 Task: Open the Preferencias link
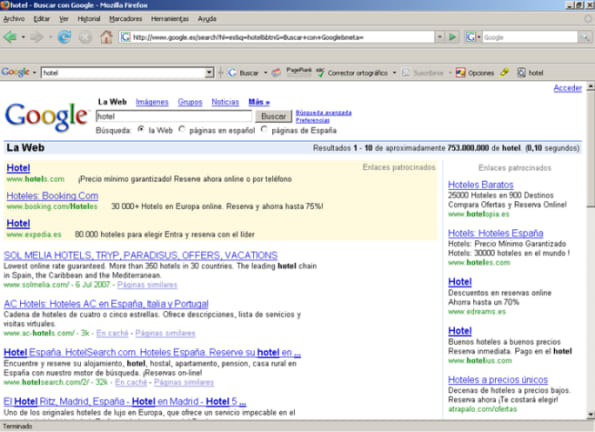coord(312,120)
